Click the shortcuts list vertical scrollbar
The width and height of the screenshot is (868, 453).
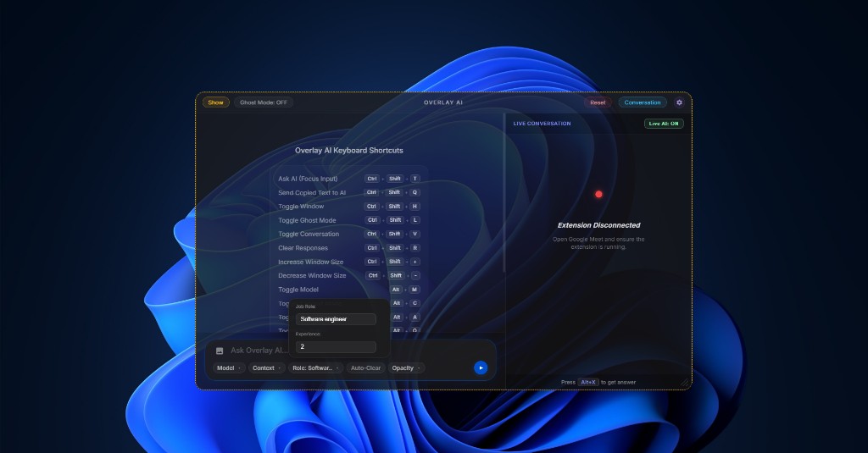click(x=504, y=192)
